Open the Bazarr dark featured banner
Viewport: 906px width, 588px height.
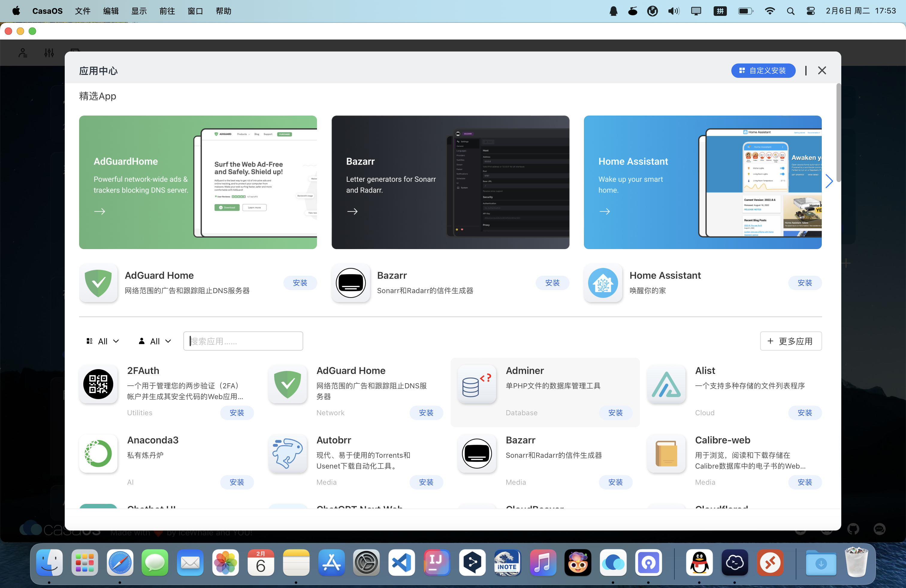coord(450,182)
